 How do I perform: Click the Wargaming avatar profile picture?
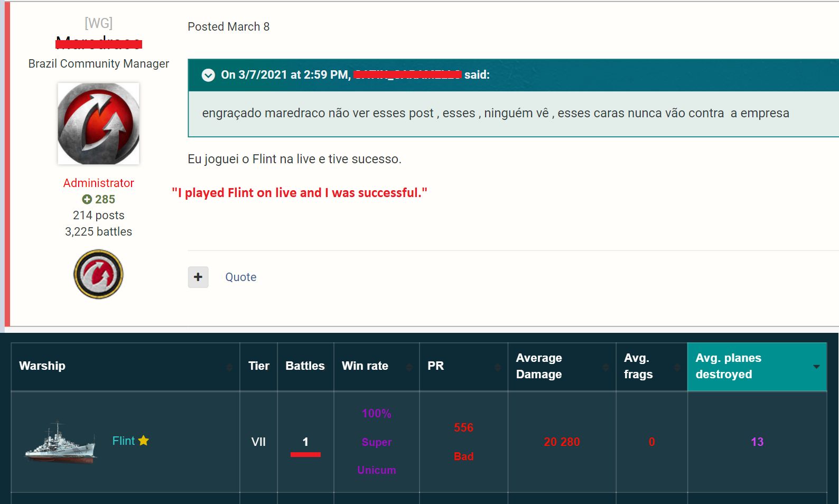click(98, 124)
